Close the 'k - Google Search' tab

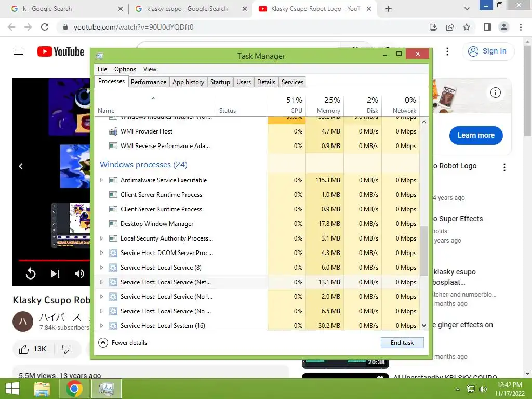pyautogui.click(x=121, y=9)
